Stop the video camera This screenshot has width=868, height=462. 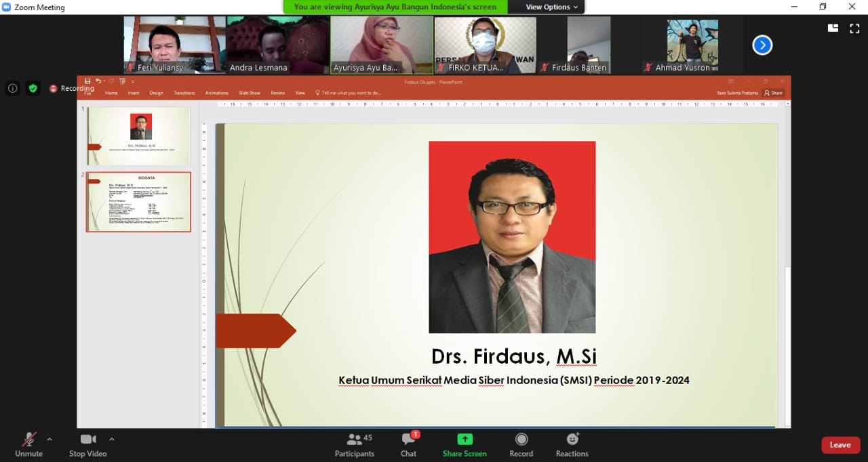[87, 445]
